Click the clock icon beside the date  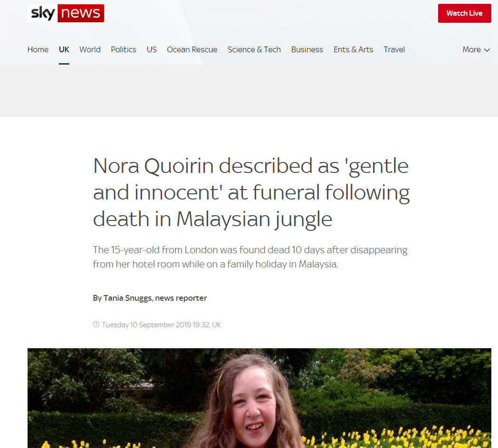pyautogui.click(x=96, y=324)
